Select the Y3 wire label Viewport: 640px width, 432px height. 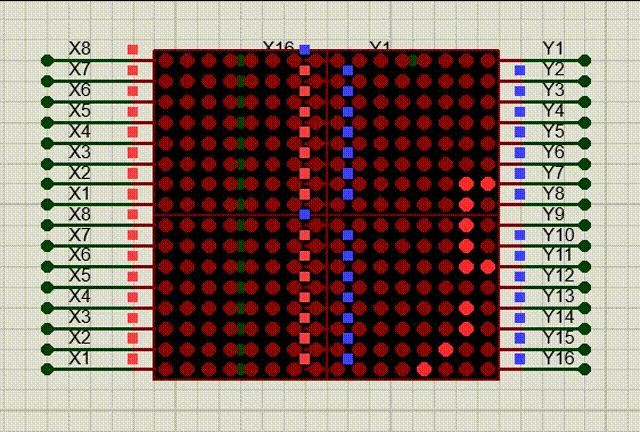point(554,90)
